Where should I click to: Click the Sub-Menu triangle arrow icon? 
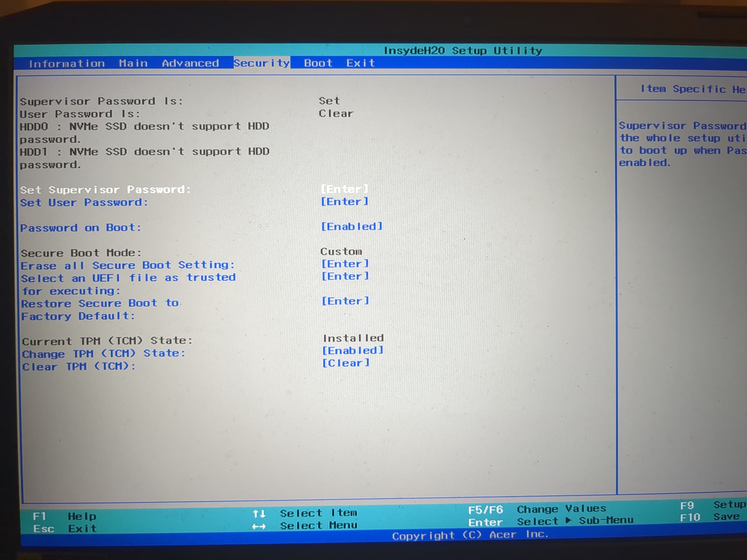pyautogui.click(x=568, y=520)
